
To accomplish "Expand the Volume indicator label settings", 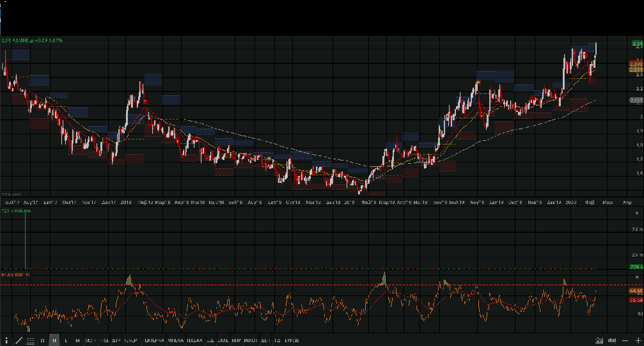I will (x=17, y=211).
